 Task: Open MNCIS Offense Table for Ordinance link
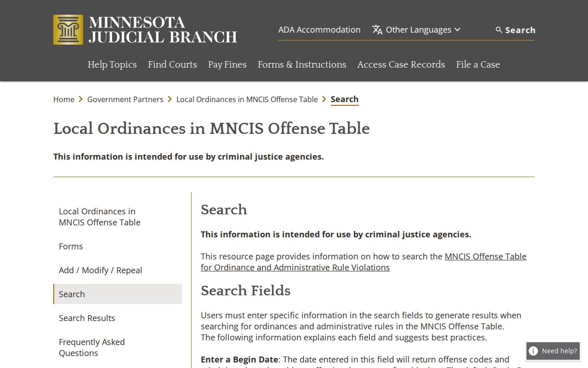click(x=363, y=262)
